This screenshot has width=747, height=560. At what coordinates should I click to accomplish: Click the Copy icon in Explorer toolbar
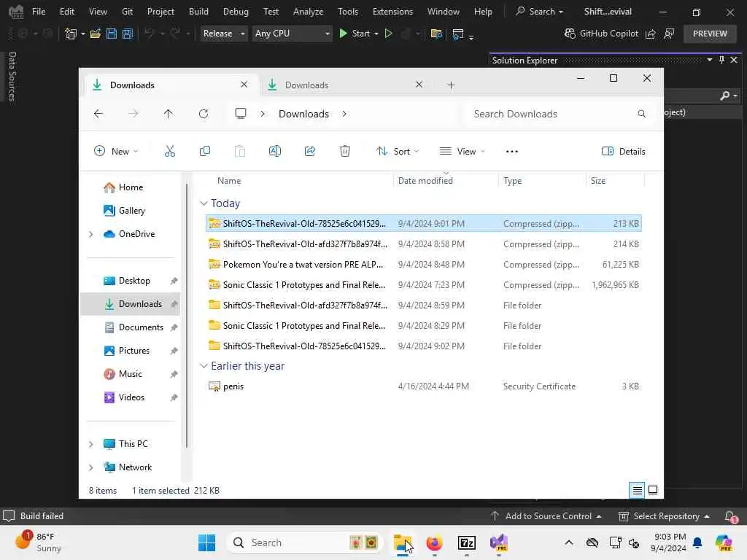point(205,152)
